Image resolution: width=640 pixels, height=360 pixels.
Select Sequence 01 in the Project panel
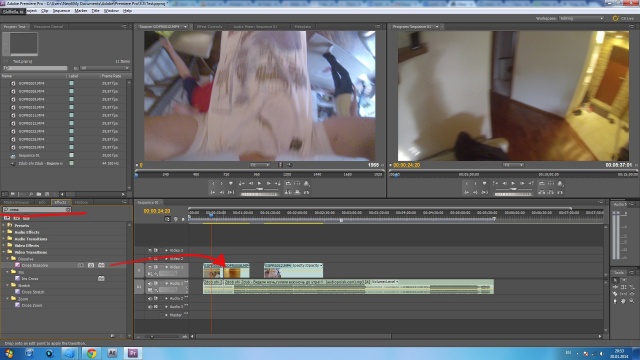(29, 156)
